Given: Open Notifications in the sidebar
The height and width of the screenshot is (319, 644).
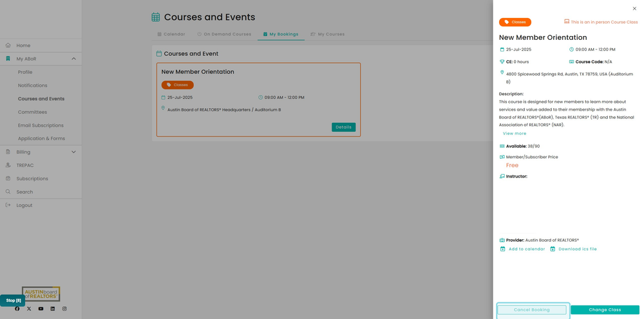Looking at the screenshot, I should [32, 86].
